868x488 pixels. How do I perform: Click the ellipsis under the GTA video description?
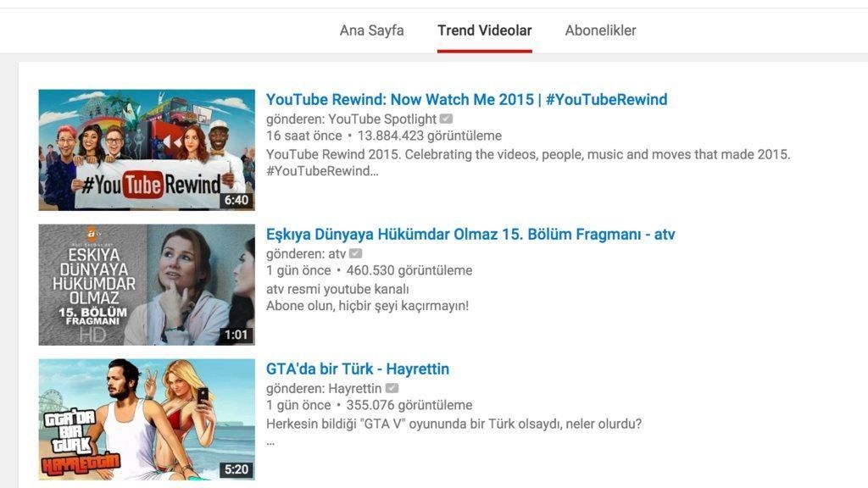(x=270, y=441)
